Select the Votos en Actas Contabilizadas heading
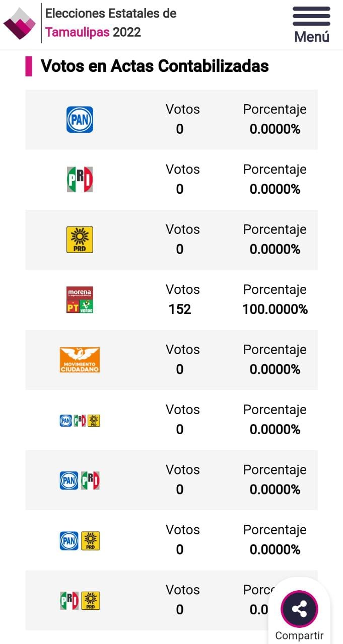The height and width of the screenshot is (644, 343). (155, 66)
